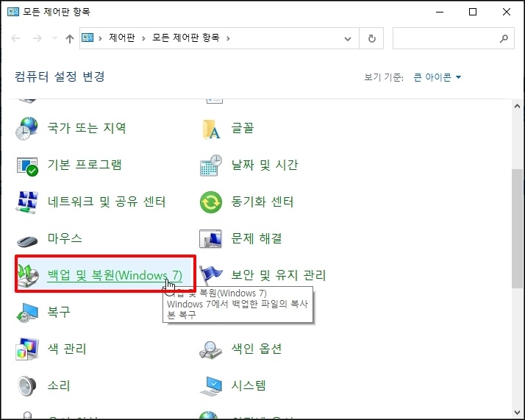Open the 색 관리 color icon
The width and height of the screenshot is (525, 420).
[27, 349]
